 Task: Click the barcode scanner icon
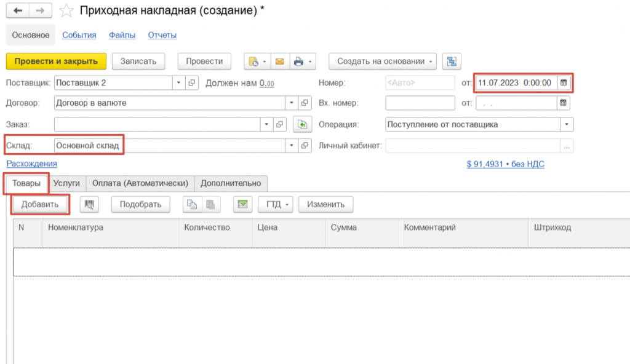coord(89,204)
